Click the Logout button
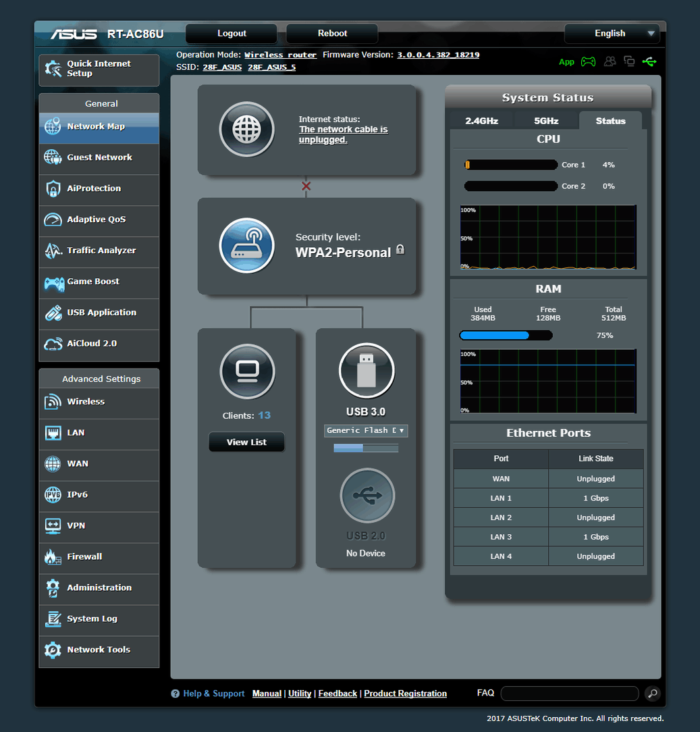This screenshot has height=732, width=700. [x=232, y=34]
